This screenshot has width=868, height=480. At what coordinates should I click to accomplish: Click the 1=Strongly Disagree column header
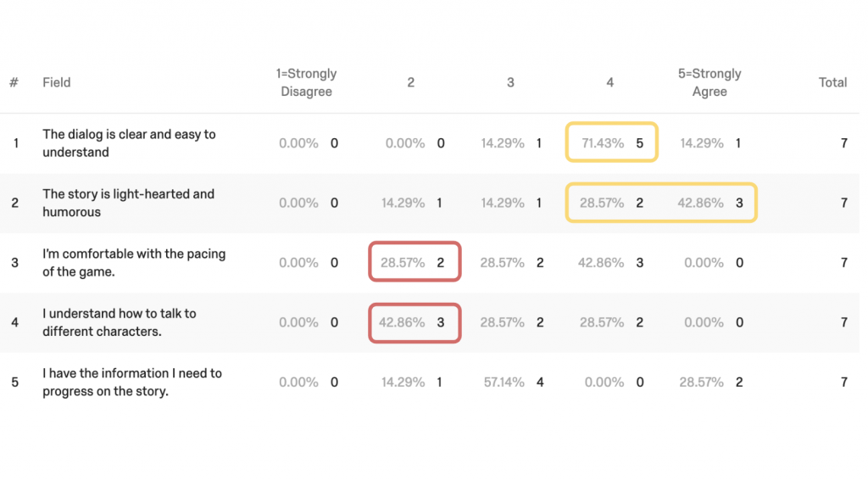[x=306, y=82]
